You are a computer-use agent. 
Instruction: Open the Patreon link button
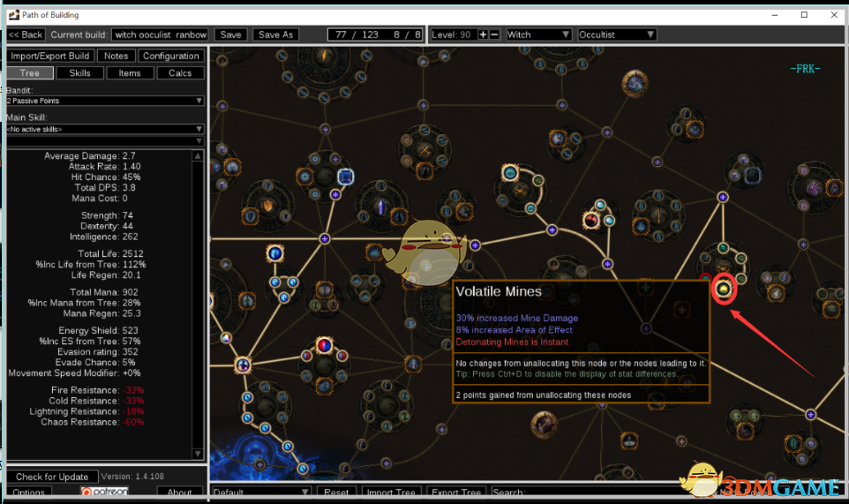pos(104,493)
